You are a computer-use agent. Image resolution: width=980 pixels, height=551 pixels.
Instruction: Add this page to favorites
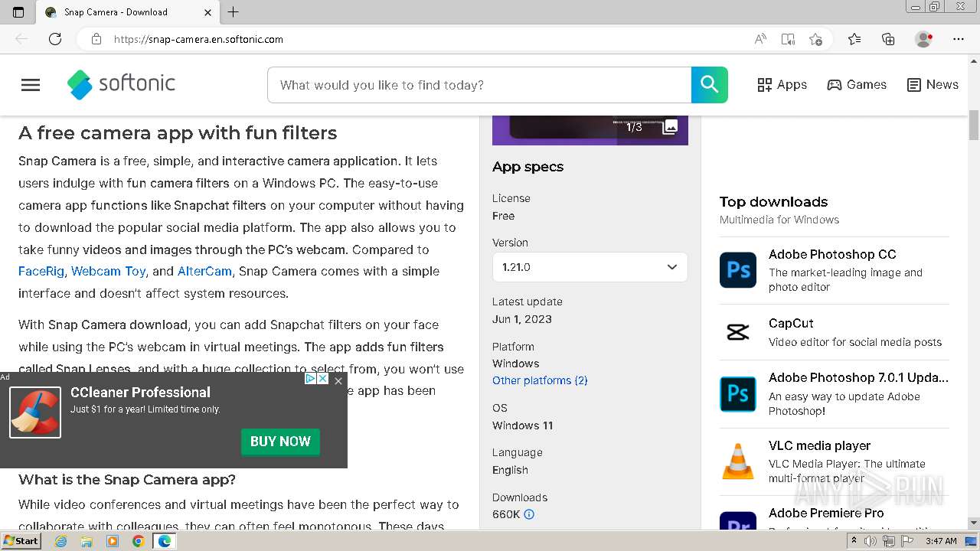[815, 39]
